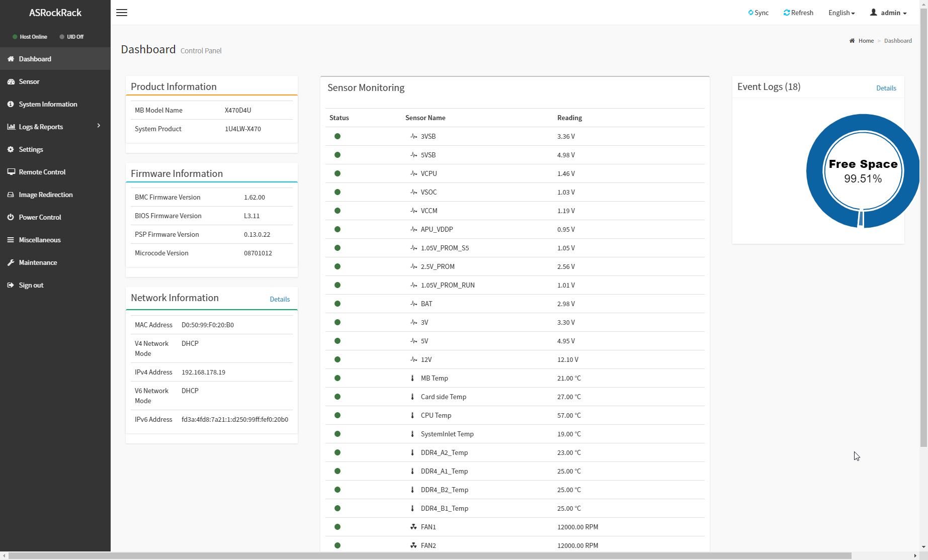Open Event Logs Details link
928x560 pixels.
click(x=886, y=88)
